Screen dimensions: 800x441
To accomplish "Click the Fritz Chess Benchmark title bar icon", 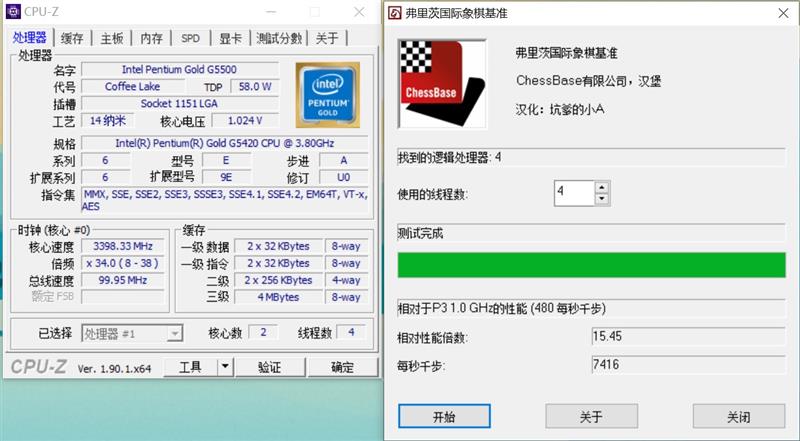I will click(x=394, y=13).
